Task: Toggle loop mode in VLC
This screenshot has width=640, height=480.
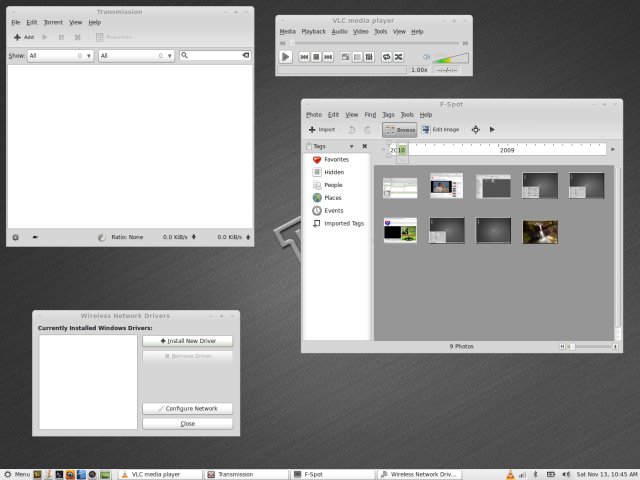Action: (x=386, y=58)
